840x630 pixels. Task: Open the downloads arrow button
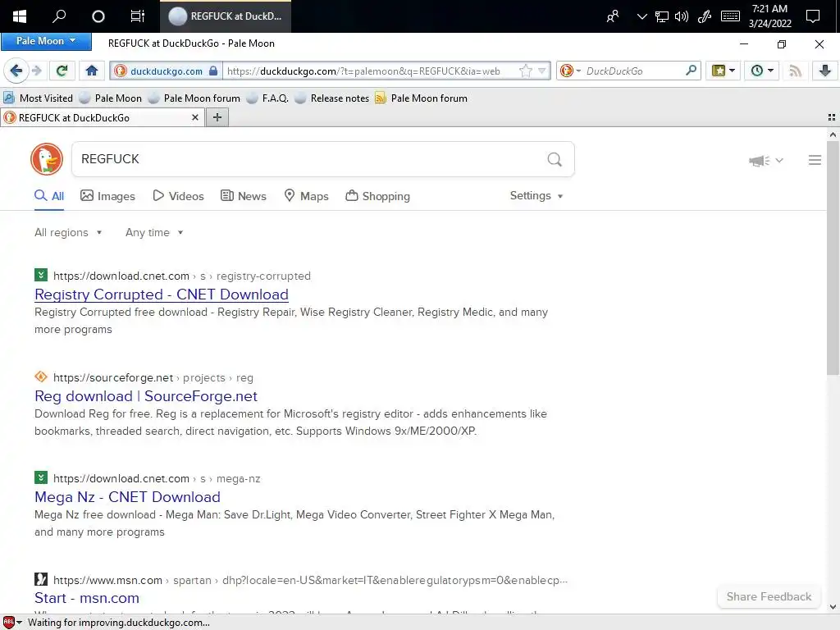825,71
